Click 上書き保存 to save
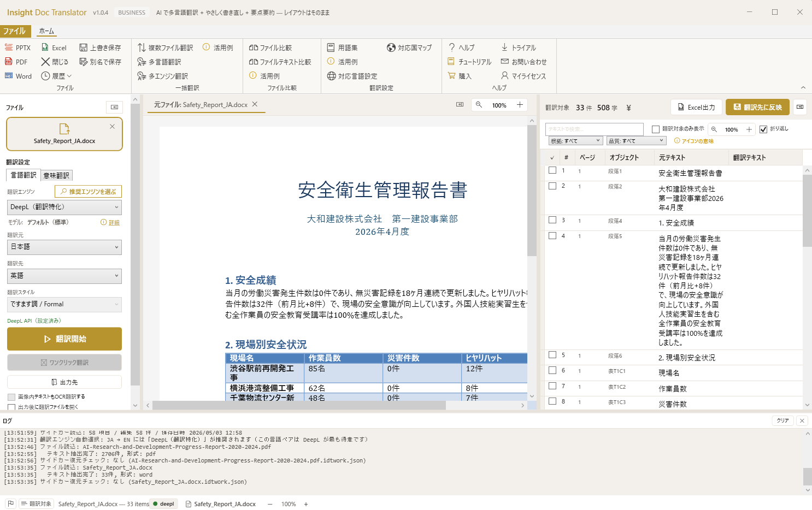This screenshot has width=812, height=510. pyautogui.click(x=100, y=48)
